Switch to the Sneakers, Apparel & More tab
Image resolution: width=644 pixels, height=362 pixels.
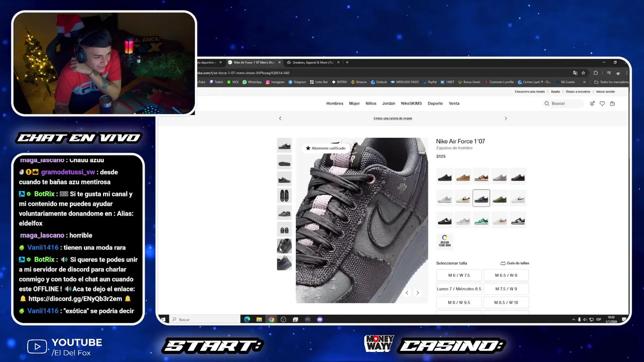click(x=313, y=62)
